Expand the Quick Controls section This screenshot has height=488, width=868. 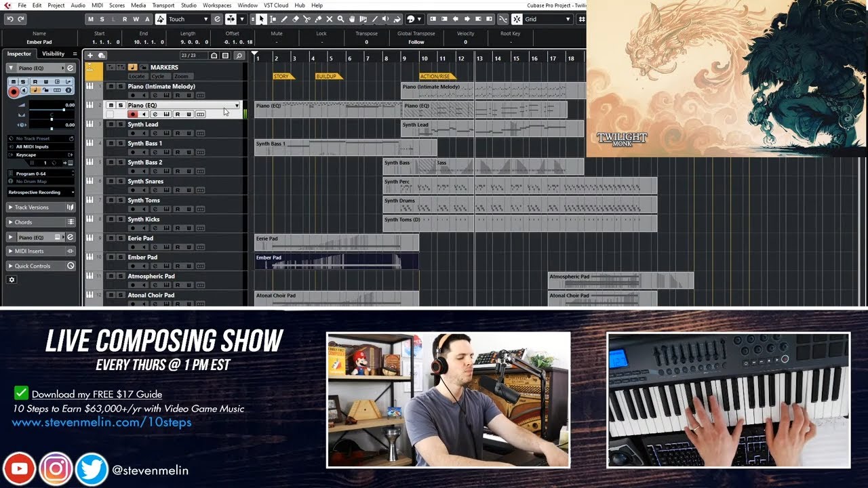pyautogui.click(x=11, y=266)
